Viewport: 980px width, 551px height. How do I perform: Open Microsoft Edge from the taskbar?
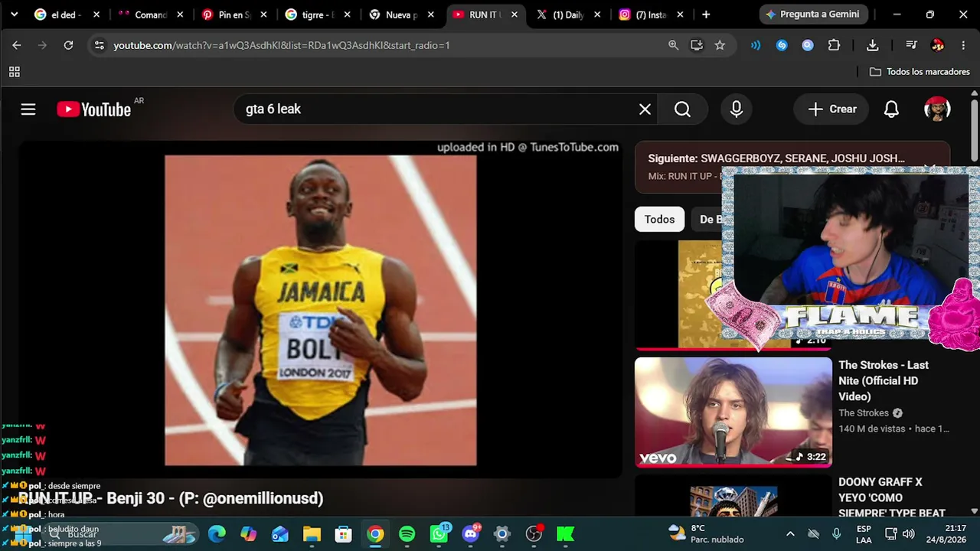coord(217,533)
